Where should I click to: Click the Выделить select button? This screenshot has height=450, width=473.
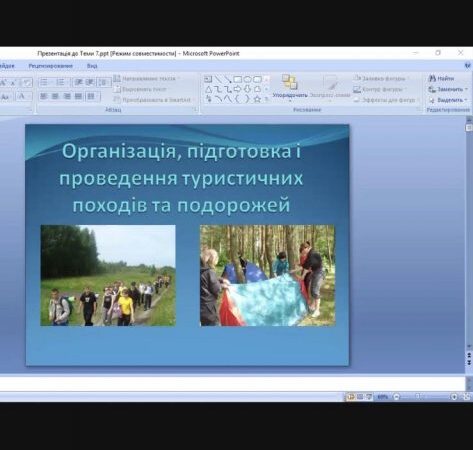tap(448, 100)
